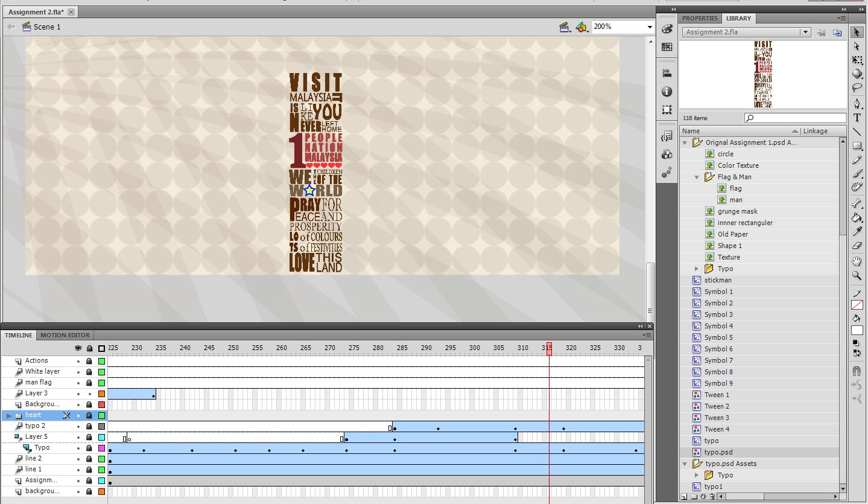Show all layers as outlines via header box

101,348
